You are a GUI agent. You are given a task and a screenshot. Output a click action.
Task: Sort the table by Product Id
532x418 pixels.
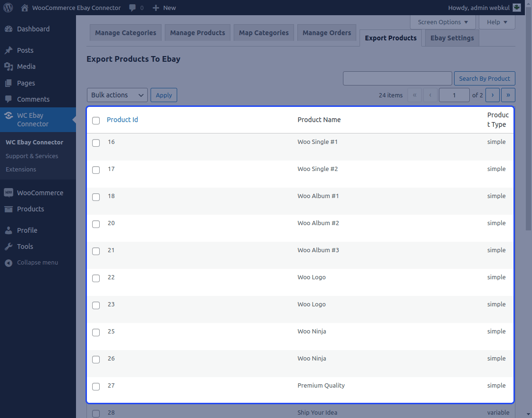[x=122, y=119]
